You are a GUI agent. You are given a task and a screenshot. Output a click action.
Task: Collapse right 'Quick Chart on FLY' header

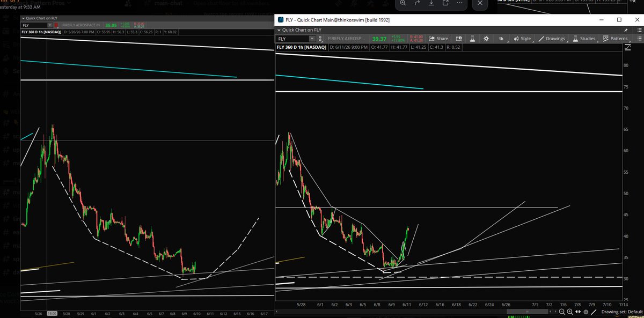pyautogui.click(x=279, y=30)
